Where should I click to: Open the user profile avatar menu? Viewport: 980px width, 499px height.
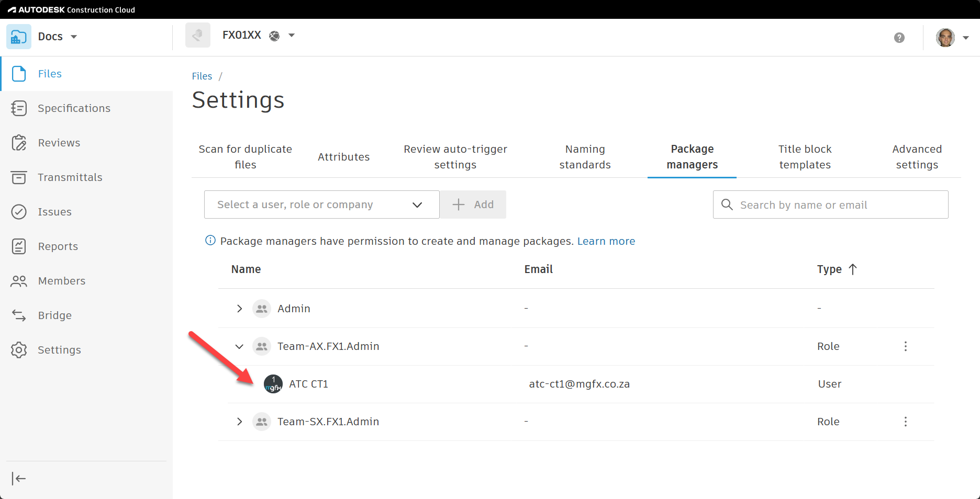[945, 38]
